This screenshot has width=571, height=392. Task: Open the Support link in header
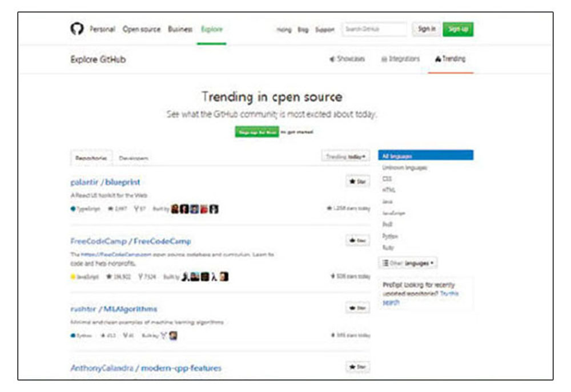coord(324,30)
